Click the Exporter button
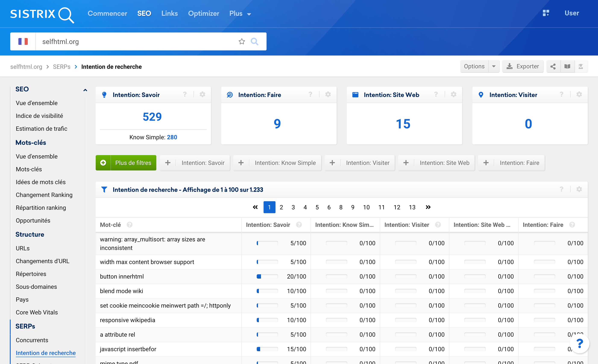The image size is (598, 364). [x=523, y=66]
